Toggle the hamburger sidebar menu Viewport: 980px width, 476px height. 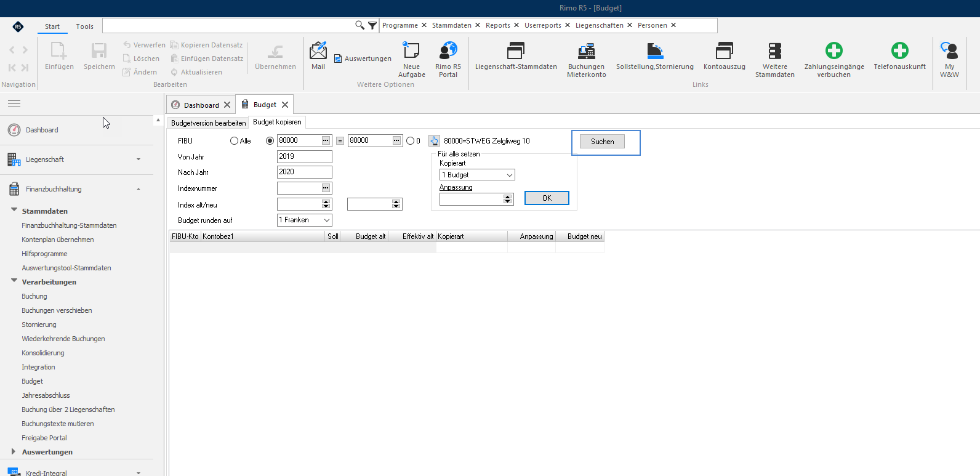point(14,104)
